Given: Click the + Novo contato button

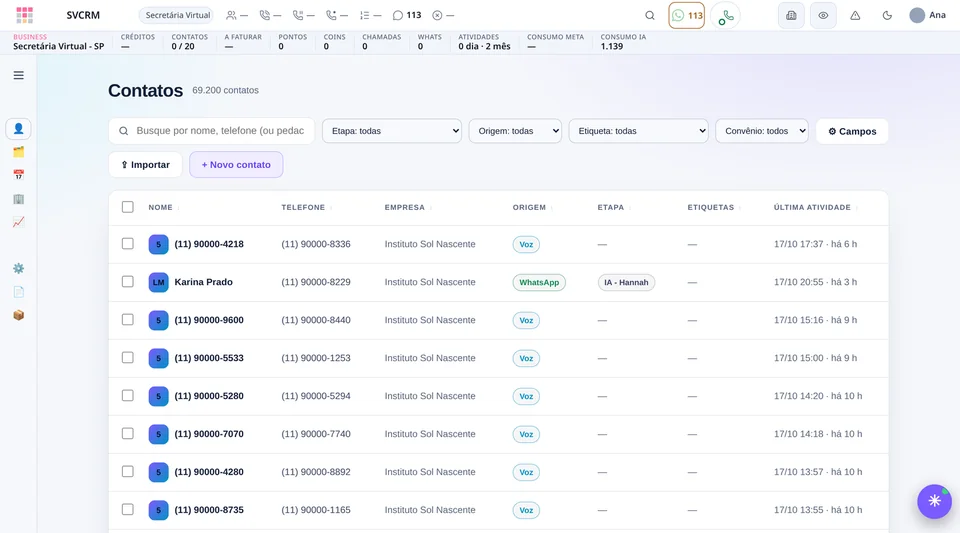Looking at the screenshot, I should [236, 165].
